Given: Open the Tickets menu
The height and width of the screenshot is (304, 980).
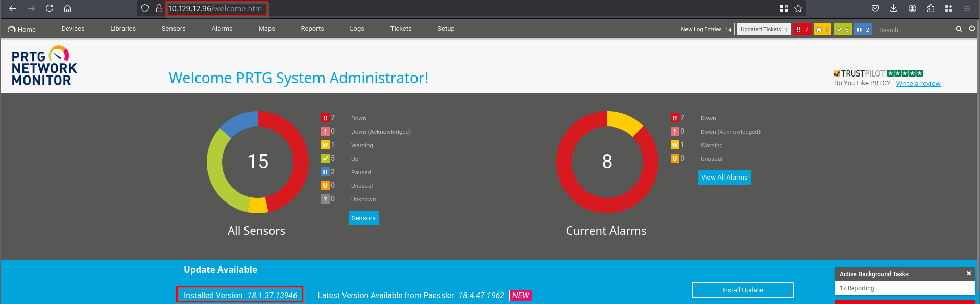Looking at the screenshot, I should 401,29.
